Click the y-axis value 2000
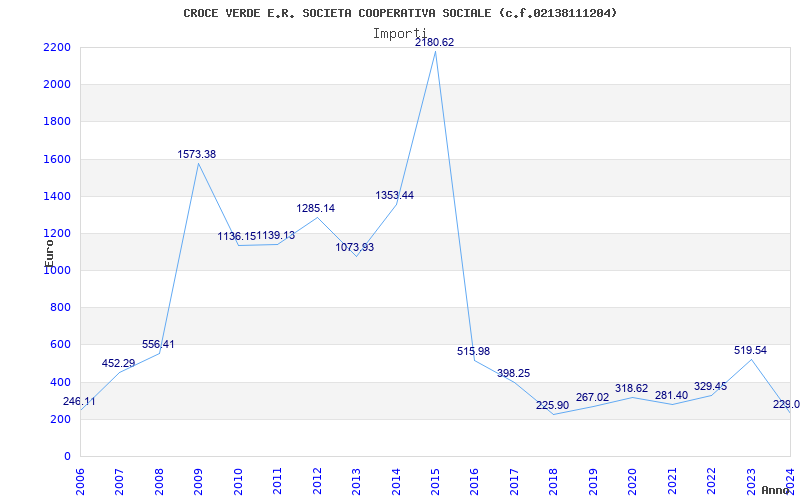The width and height of the screenshot is (800, 500). point(56,85)
